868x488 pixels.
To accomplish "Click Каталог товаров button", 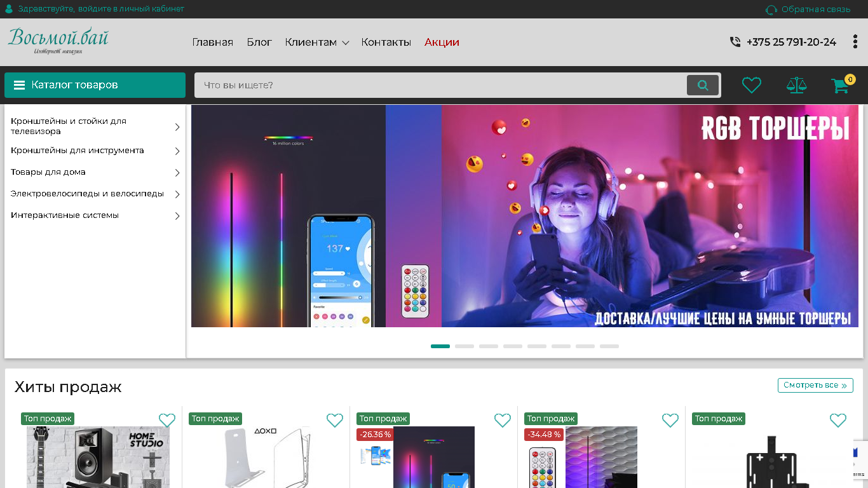I will point(95,85).
